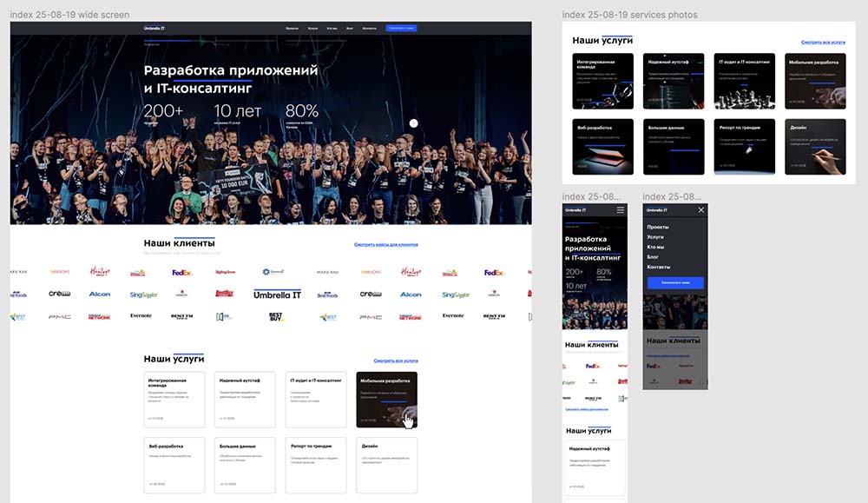The height and width of the screenshot is (503, 868).
Task: Click the X close icon in mobile menu
Action: click(x=701, y=210)
